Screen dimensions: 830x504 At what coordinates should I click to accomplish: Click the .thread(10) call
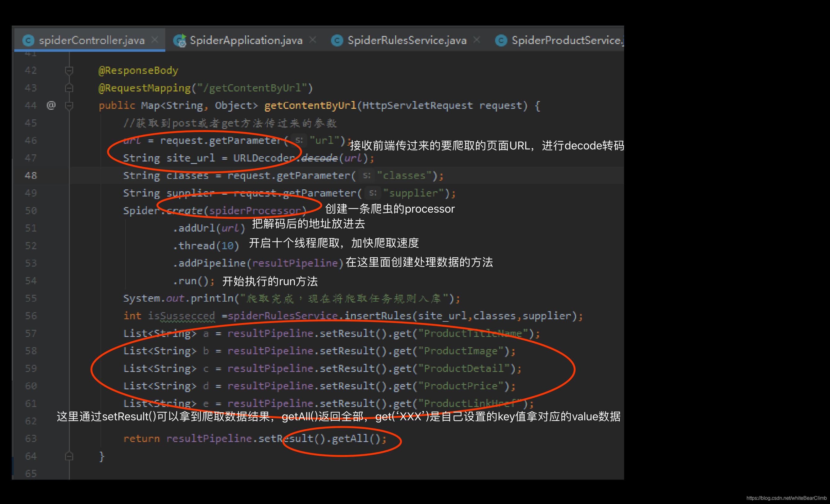click(x=206, y=245)
